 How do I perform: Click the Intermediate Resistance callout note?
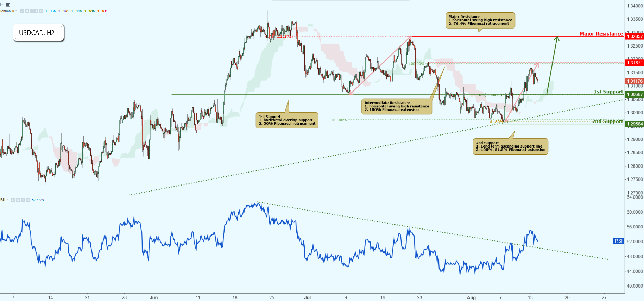[397, 106]
